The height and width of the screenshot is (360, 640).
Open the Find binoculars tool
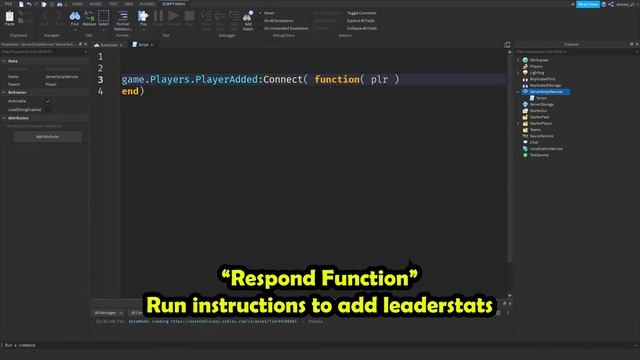75,16
